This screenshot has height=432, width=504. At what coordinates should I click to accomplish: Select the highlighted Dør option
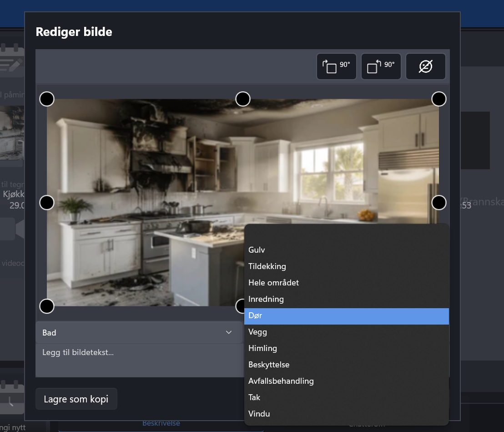347,316
